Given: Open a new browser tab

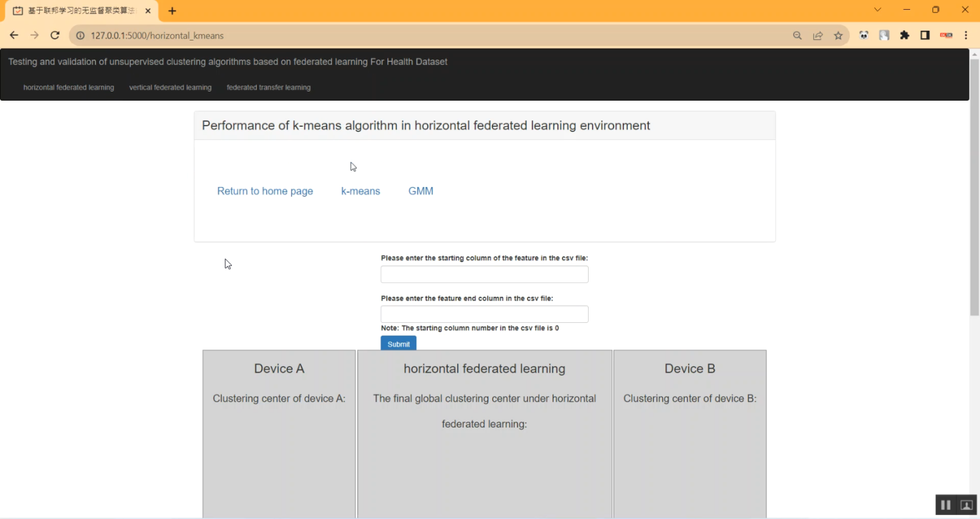Looking at the screenshot, I should click(172, 10).
